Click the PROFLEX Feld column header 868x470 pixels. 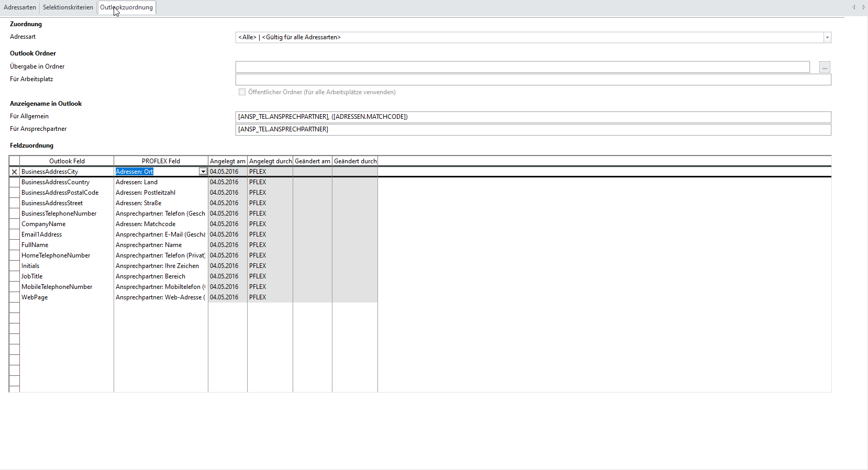[161, 161]
